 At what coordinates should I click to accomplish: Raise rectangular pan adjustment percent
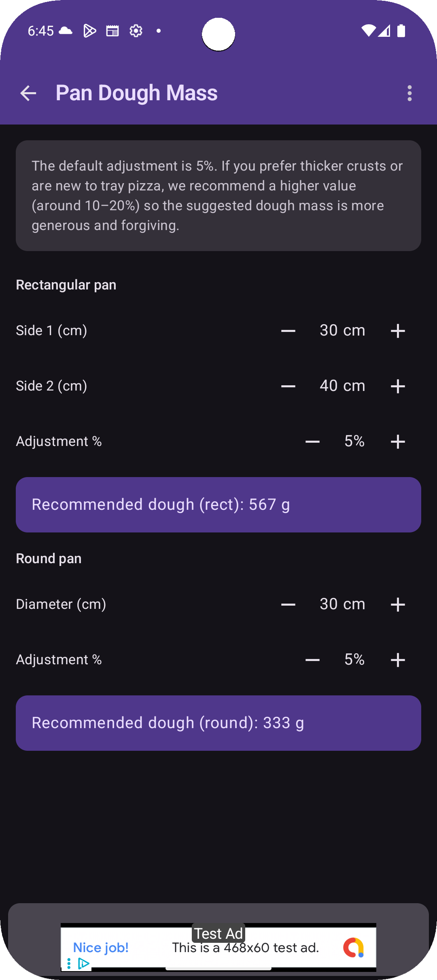(398, 441)
